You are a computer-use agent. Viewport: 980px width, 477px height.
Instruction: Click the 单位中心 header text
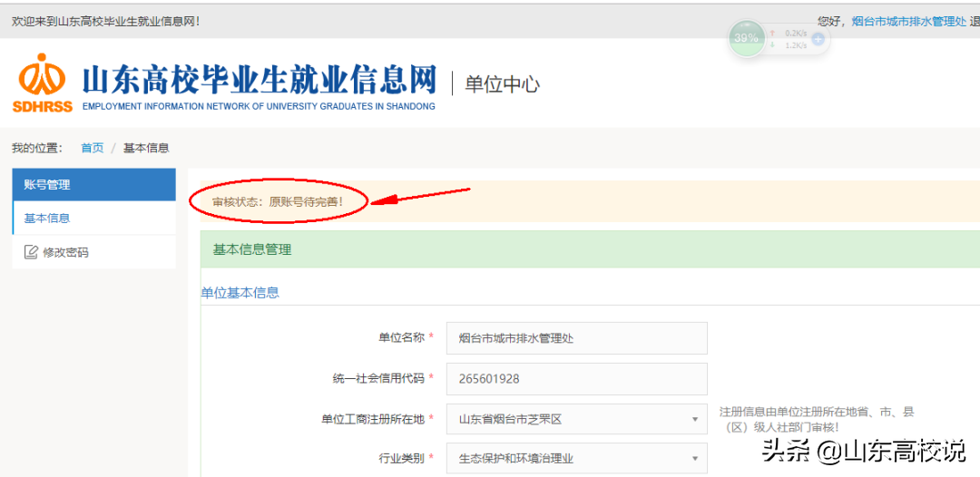502,84
